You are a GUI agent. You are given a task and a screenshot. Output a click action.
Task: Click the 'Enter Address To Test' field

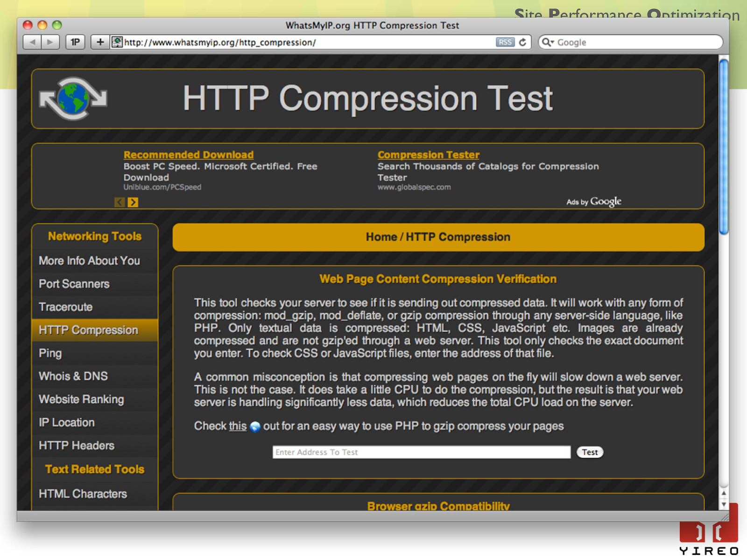coord(422,452)
